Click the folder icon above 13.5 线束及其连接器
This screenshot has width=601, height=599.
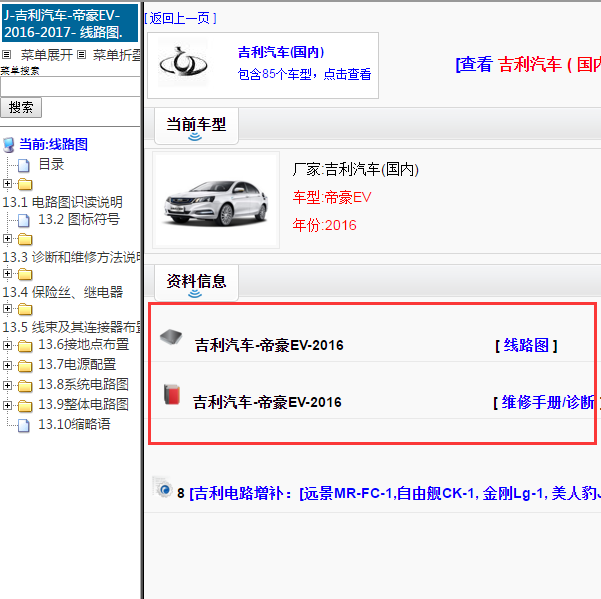point(25,309)
